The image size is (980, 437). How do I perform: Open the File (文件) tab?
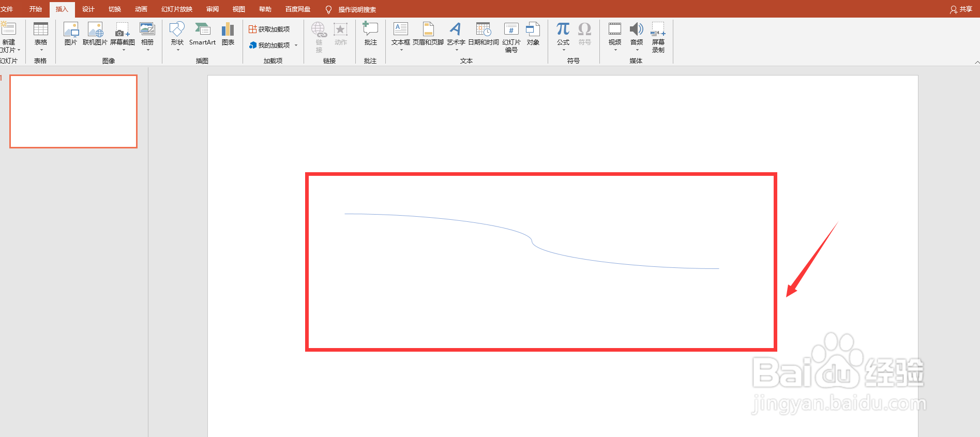[7, 9]
